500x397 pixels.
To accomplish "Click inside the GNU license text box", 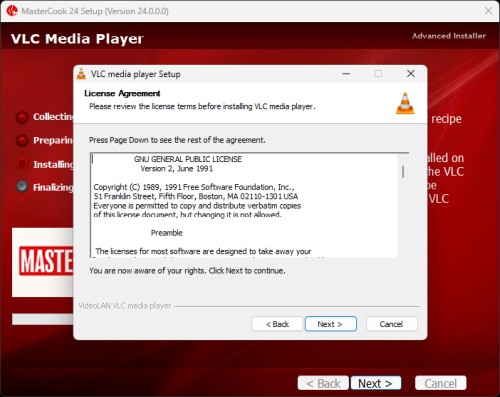I will [x=245, y=205].
